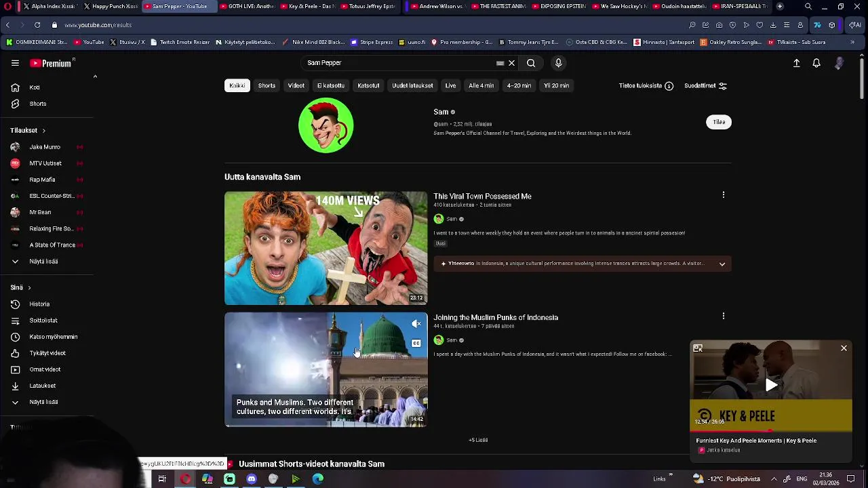Screen dimensions: 868x488
Task: Open the Suodattimet filters control
Action: 705,86
